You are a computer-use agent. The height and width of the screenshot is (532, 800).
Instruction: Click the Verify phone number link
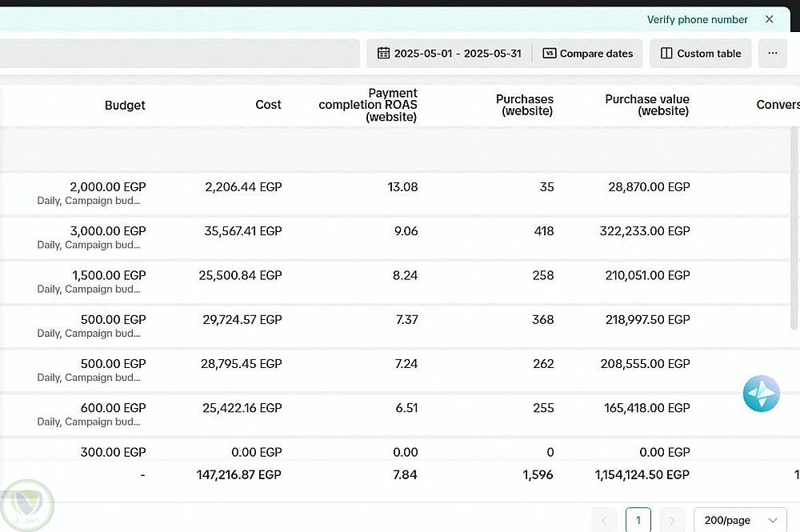697,19
